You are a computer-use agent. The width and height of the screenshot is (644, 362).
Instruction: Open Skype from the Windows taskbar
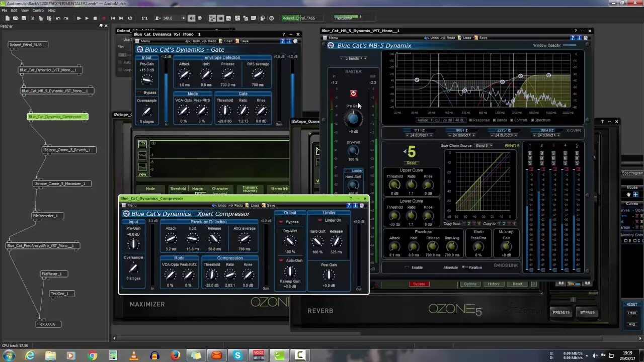237,355
